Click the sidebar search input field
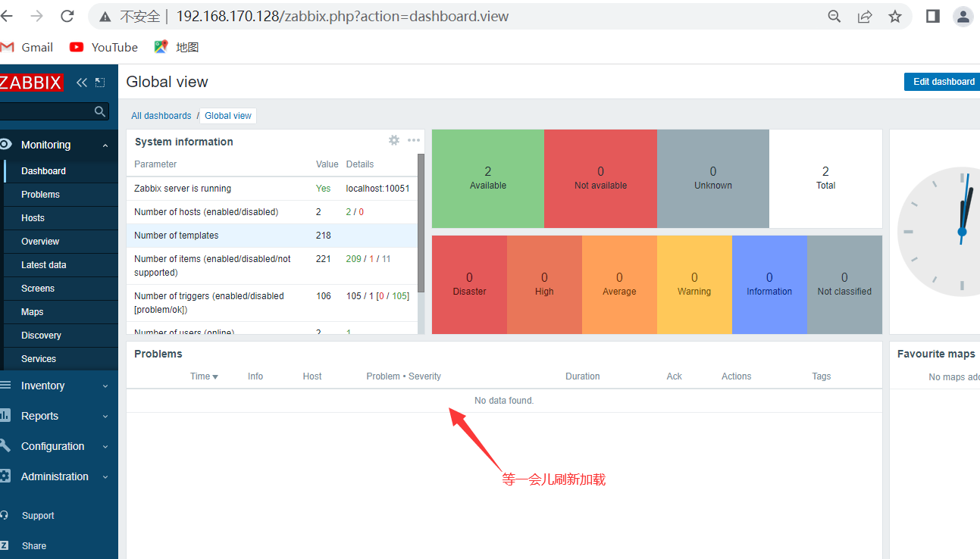 click(x=55, y=112)
